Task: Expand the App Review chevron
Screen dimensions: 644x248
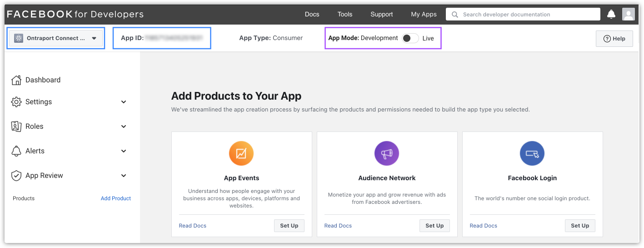Action: point(124,176)
